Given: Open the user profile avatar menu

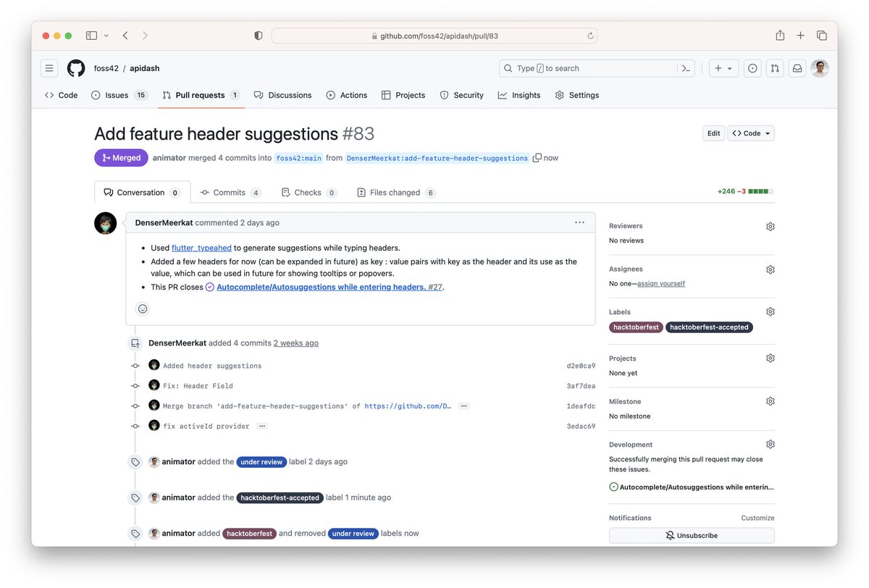Looking at the screenshot, I should click(820, 68).
